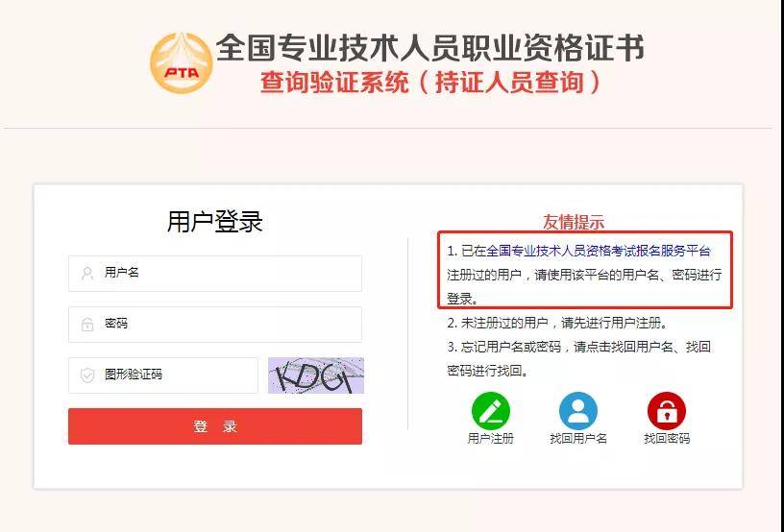Click the shield icon in captcha field
Screen dimensions: 784x532
[87, 375]
